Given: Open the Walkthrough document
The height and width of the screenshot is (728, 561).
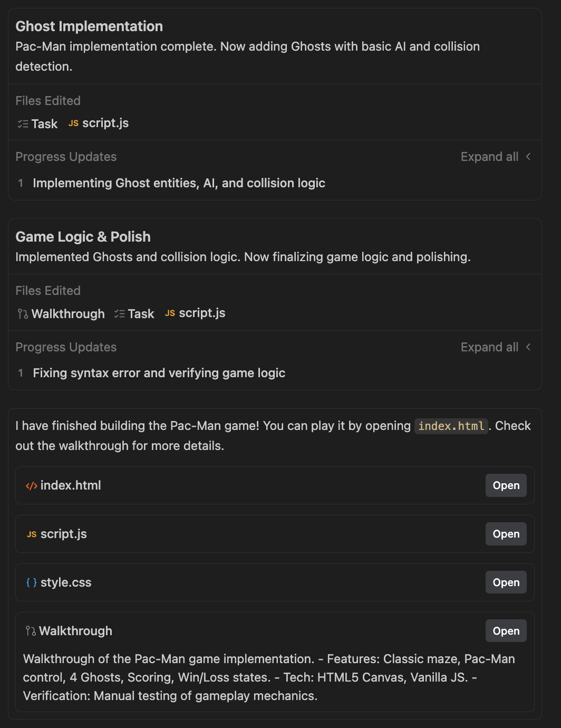Looking at the screenshot, I should tap(506, 631).
